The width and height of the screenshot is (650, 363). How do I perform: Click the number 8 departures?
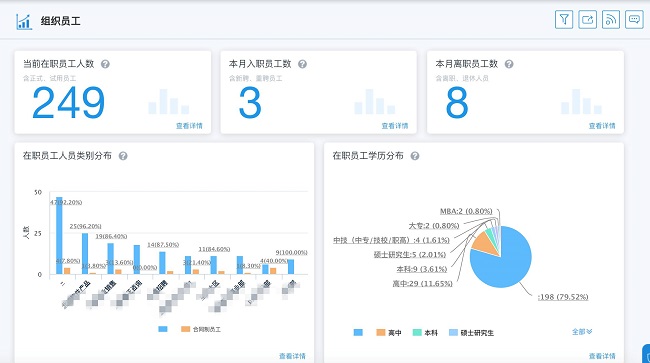[x=456, y=103]
